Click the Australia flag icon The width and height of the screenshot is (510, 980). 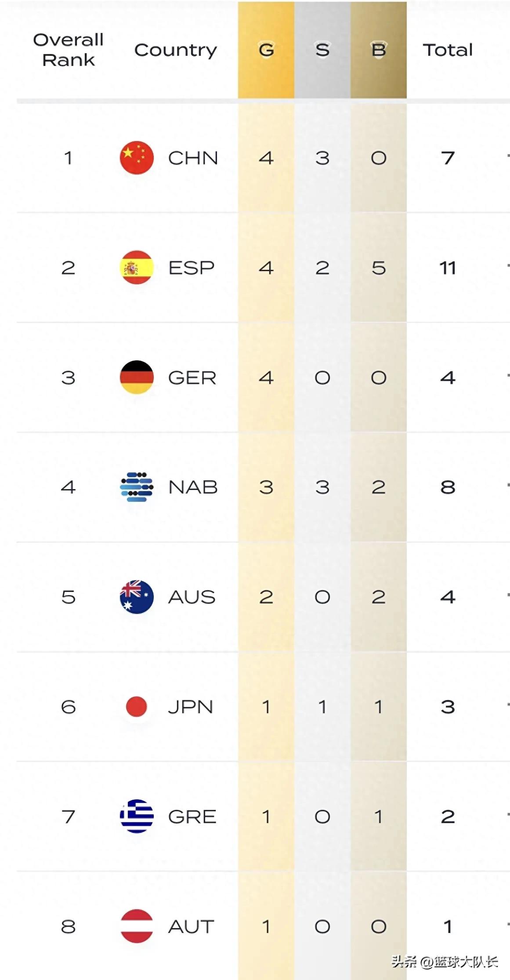[x=137, y=597]
